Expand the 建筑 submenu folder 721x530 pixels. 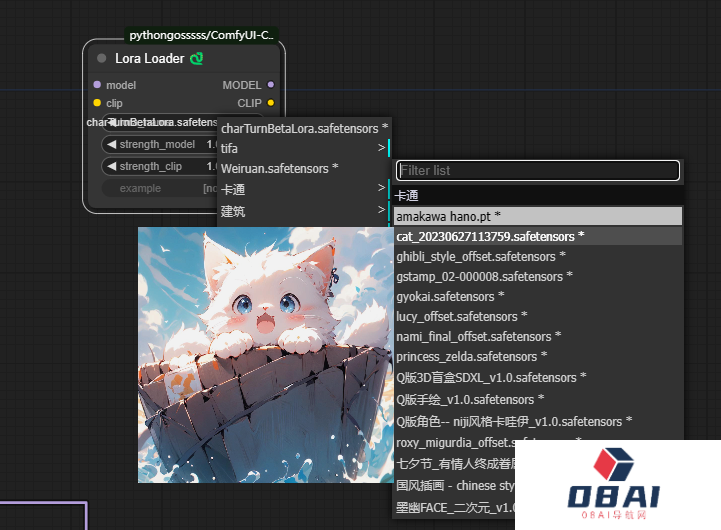click(304, 211)
